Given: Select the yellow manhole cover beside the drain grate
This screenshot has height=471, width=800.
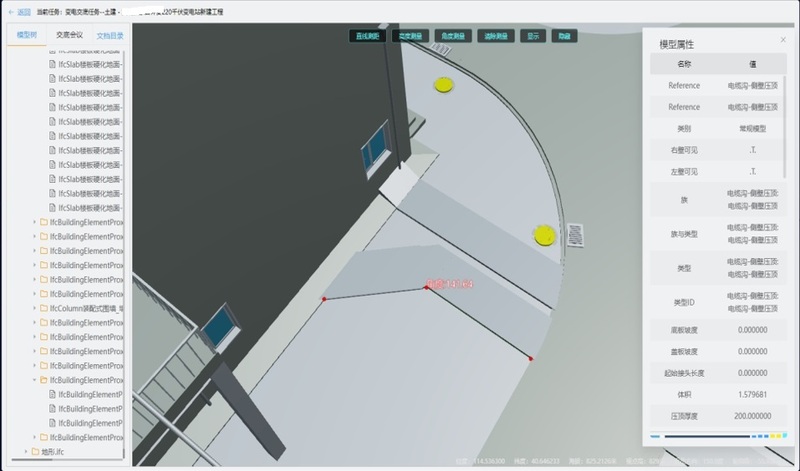Looking at the screenshot, I should coord(544,235).
